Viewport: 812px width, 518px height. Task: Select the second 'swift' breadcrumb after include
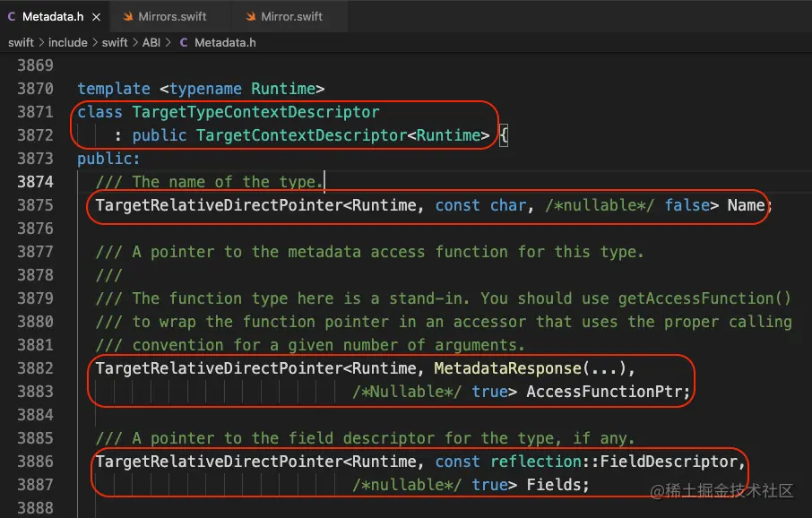coord(115,42)
